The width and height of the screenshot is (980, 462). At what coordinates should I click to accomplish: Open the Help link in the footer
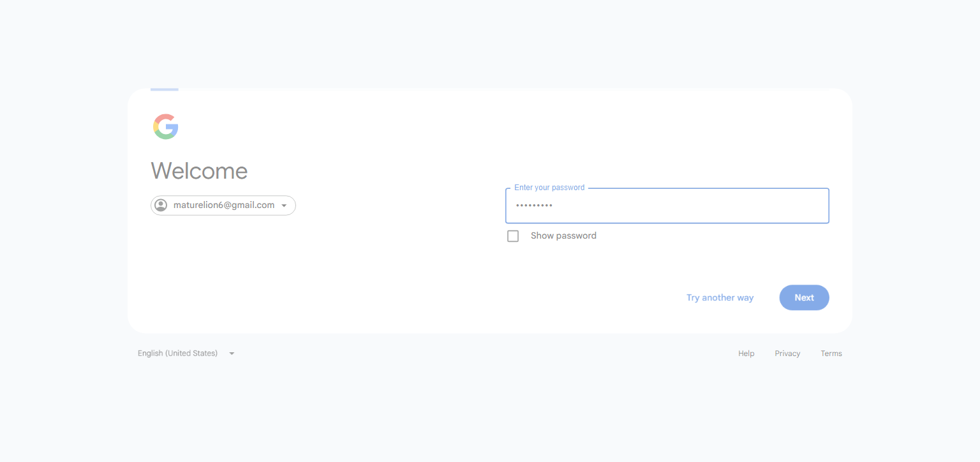746,354
